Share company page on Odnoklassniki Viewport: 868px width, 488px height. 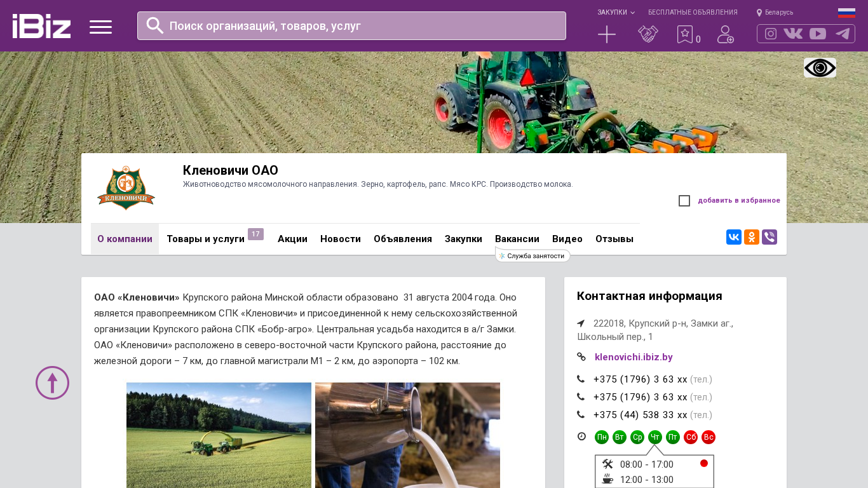pyautogui.click(x=752, y=237)
